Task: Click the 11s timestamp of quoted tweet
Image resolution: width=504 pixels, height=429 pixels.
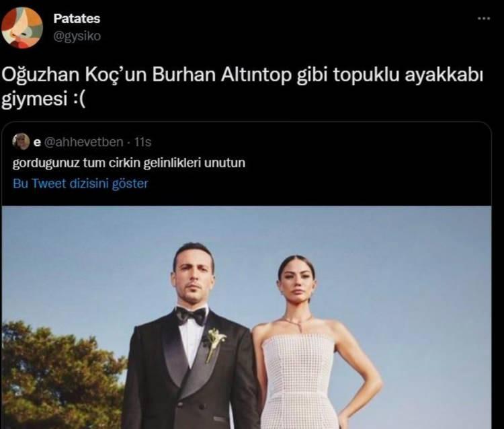Action: 142,142
